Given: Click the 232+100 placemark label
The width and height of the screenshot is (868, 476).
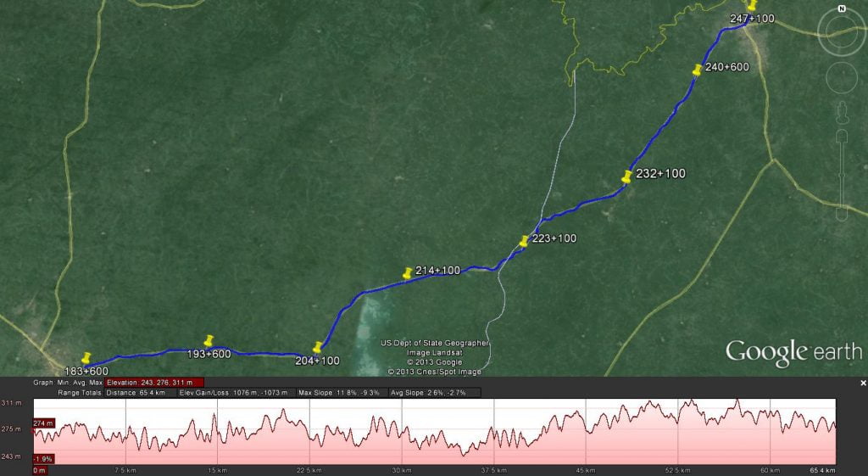Looking at the screenshot, I should point(660,173).
